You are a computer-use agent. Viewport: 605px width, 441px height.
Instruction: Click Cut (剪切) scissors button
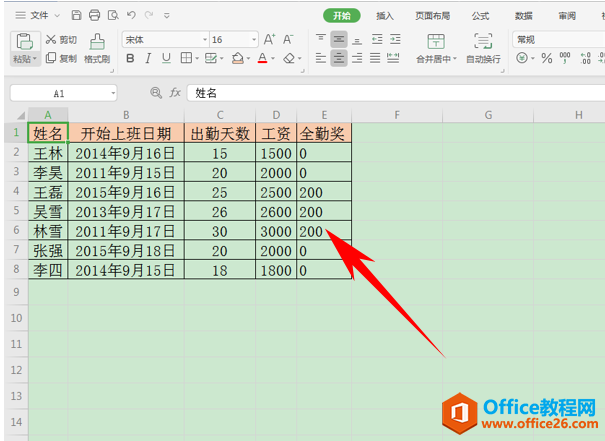click(x=61, y=40)
